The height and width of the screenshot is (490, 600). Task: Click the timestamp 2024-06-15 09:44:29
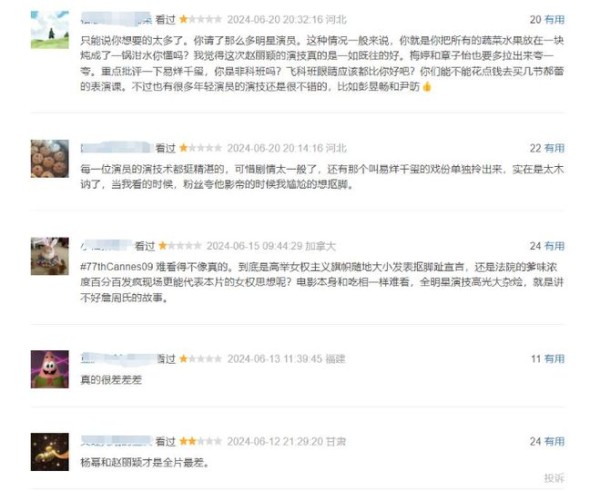point(254,246)
